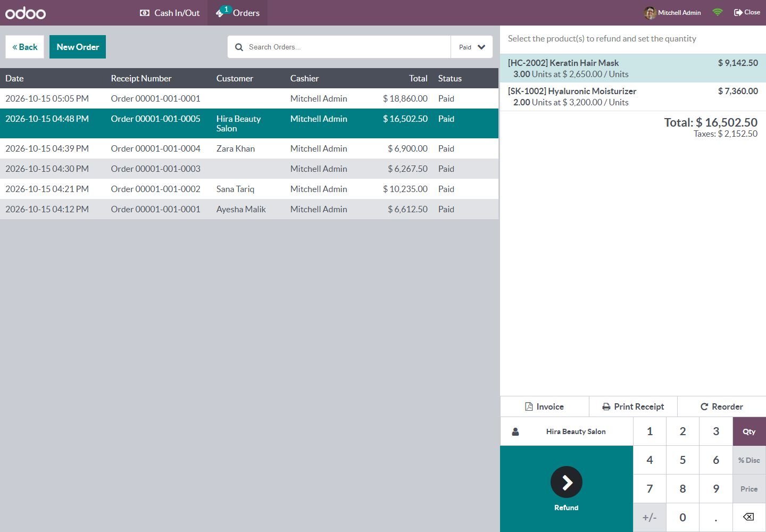Tap the decimal point numpad key
The width and height of the screenshot is (766, 532).
pos(716,518)
